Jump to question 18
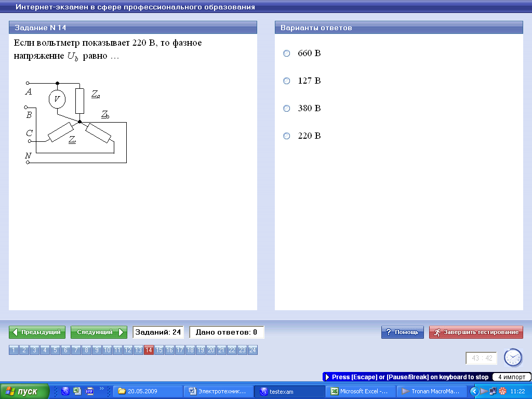 click(190, 350)
